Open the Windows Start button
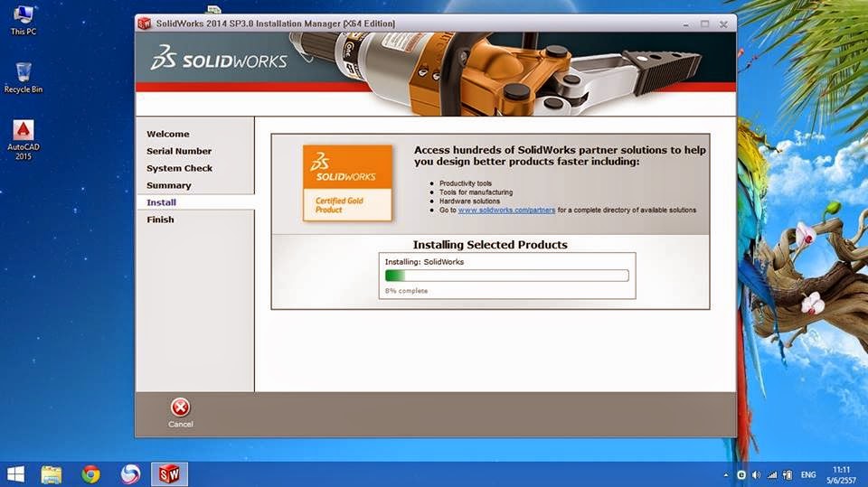This screenshot has height=487, width=868. coord(15,474)
